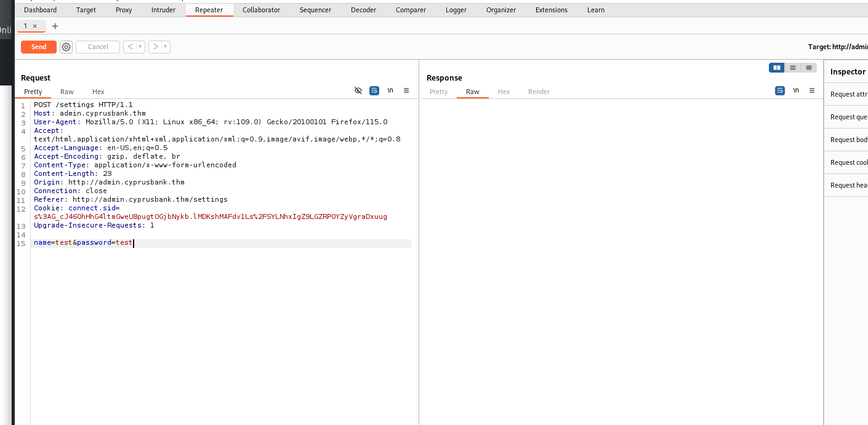Click the Content-Length: 23 line
This screenshot has height=425, width=868.
[x=73, y=173]
